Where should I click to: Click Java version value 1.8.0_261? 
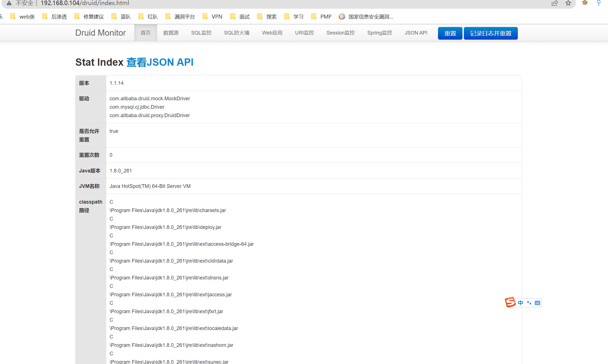point(121,171)
